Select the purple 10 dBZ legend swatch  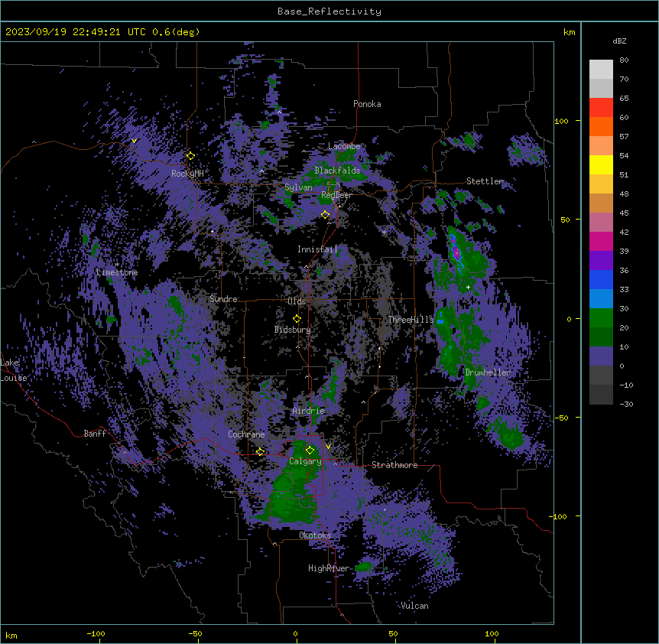(601, 356)
